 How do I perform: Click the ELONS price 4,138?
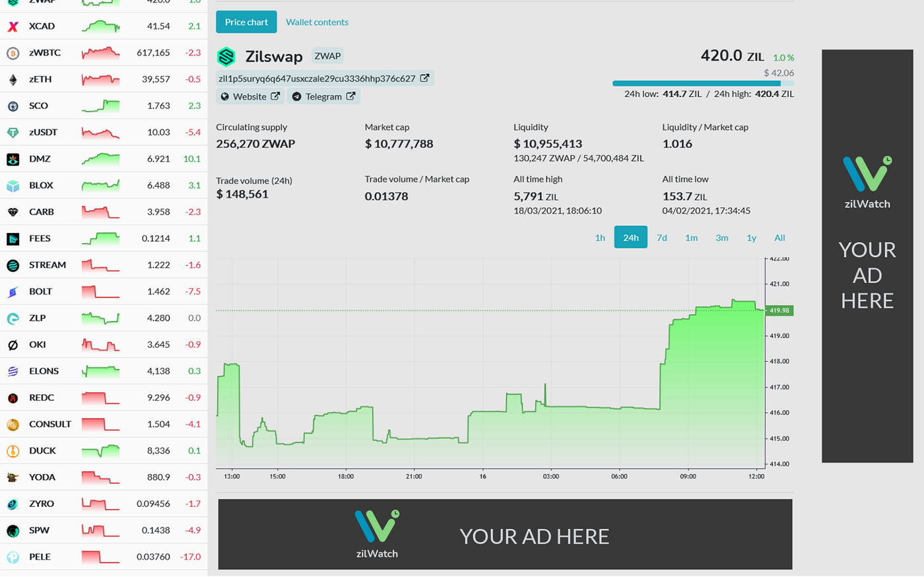(x=158, y=371)
